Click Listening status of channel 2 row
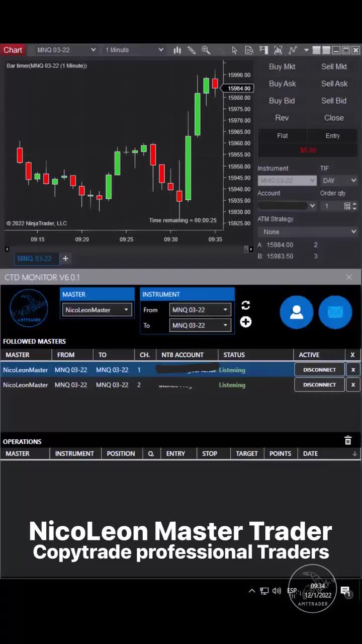362x644 pixels. [x=232, y=385]
